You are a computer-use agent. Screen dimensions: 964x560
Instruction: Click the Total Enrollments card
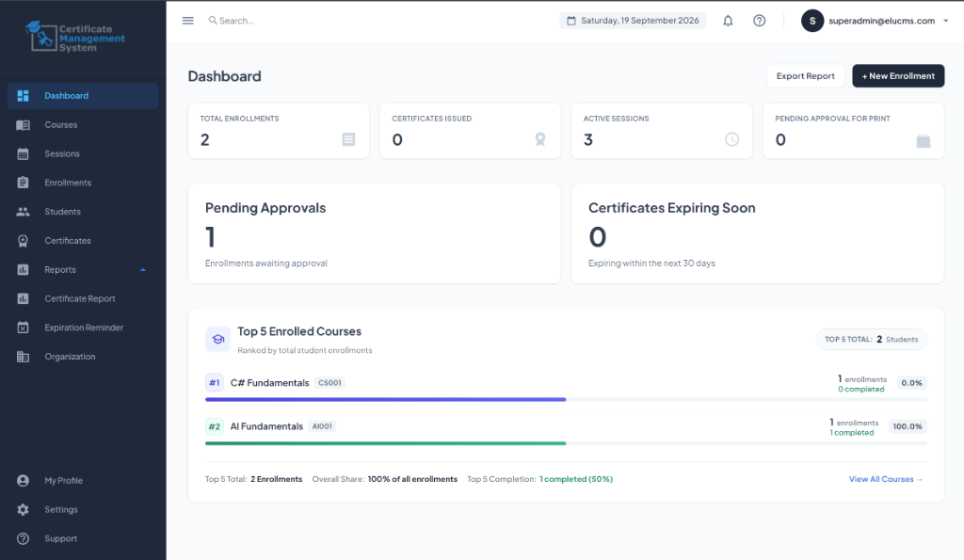279,131
